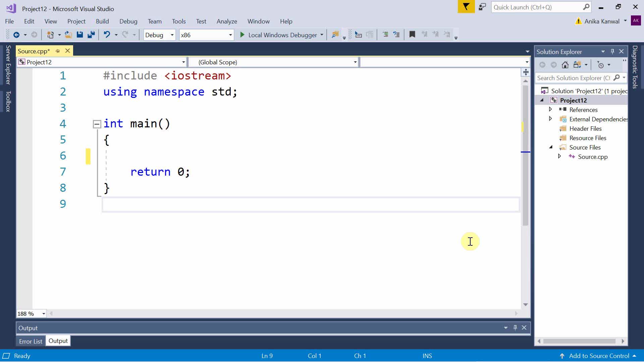Expand the Source.cpp tree node arrow

[x=559, y=156]
